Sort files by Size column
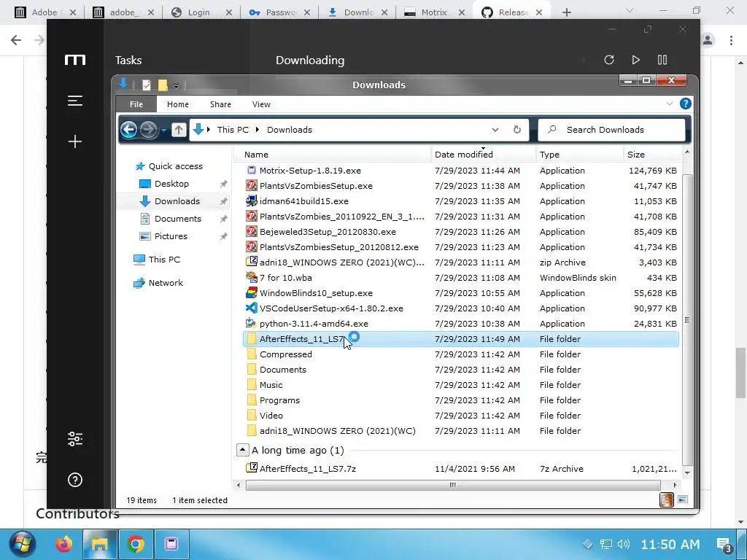The image size is (747, 560). click(x=653, y=155)
